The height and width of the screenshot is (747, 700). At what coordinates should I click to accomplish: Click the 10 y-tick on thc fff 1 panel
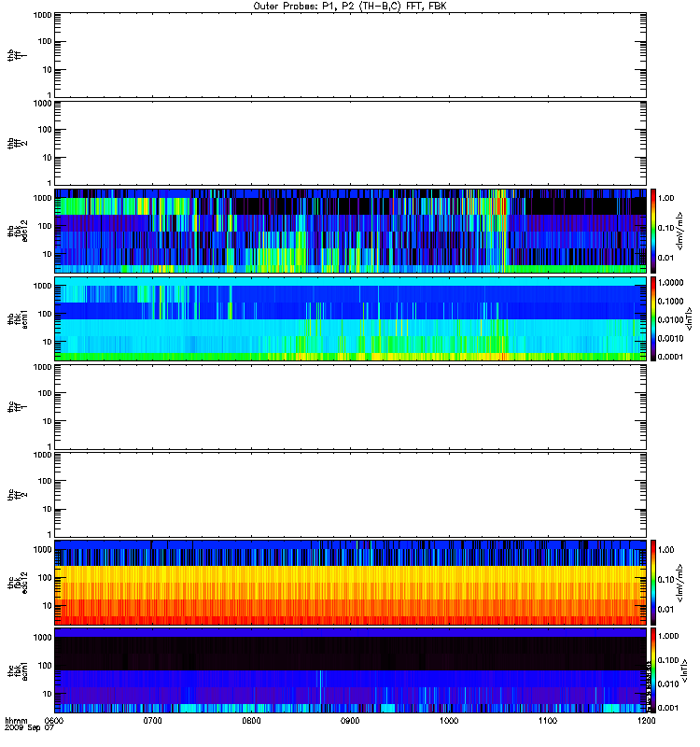point(48,422)
